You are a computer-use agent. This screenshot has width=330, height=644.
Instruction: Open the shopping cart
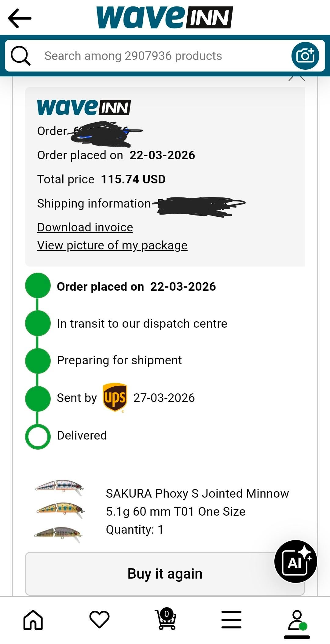point(166,619)
